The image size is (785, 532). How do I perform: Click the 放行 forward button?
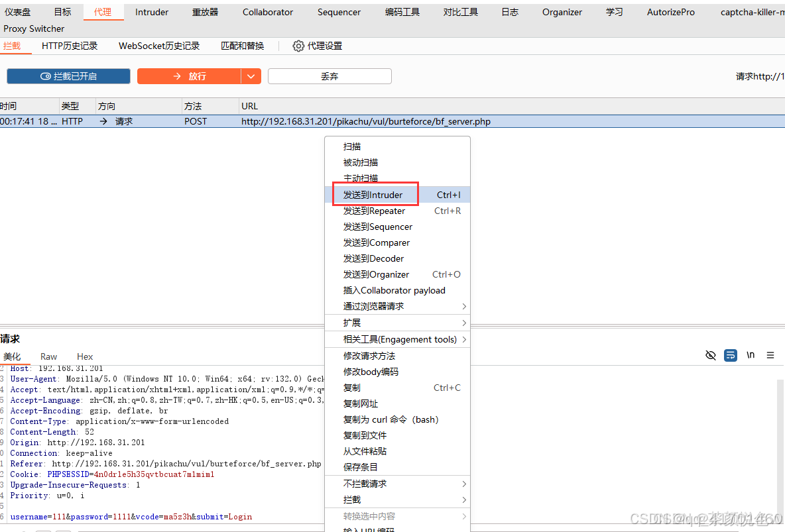[189, 76]
